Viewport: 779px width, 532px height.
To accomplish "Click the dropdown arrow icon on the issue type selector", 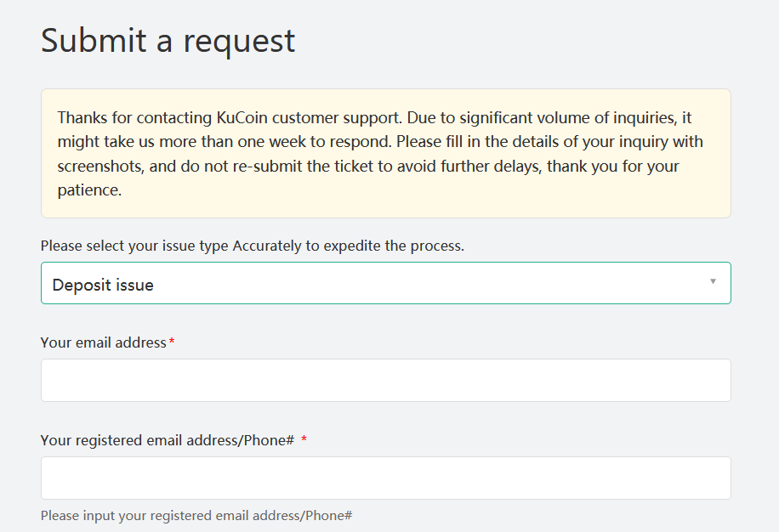I will (x=714, y=282).
